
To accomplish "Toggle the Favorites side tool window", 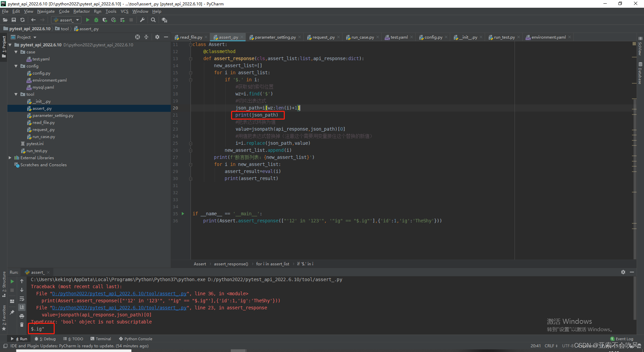I will point(4,317).
